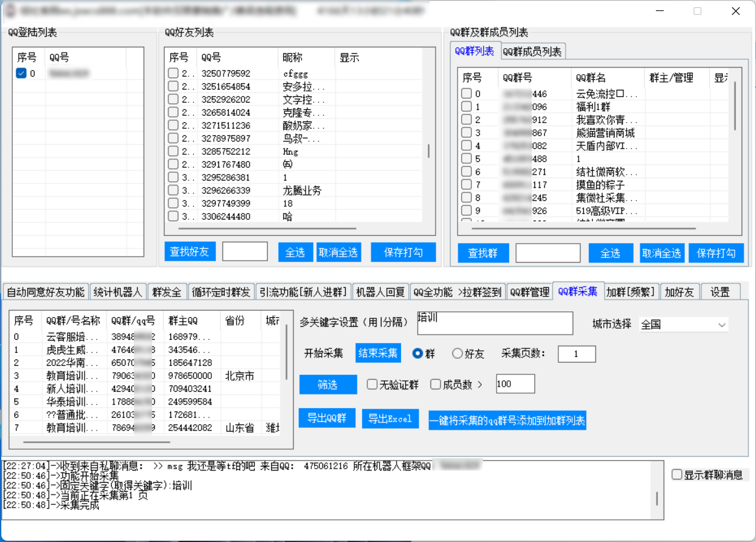Image resolution: width=756 pixels, height=542 pixels.
Task: Check the box for friend 3250779592
Action: [173, 73]
